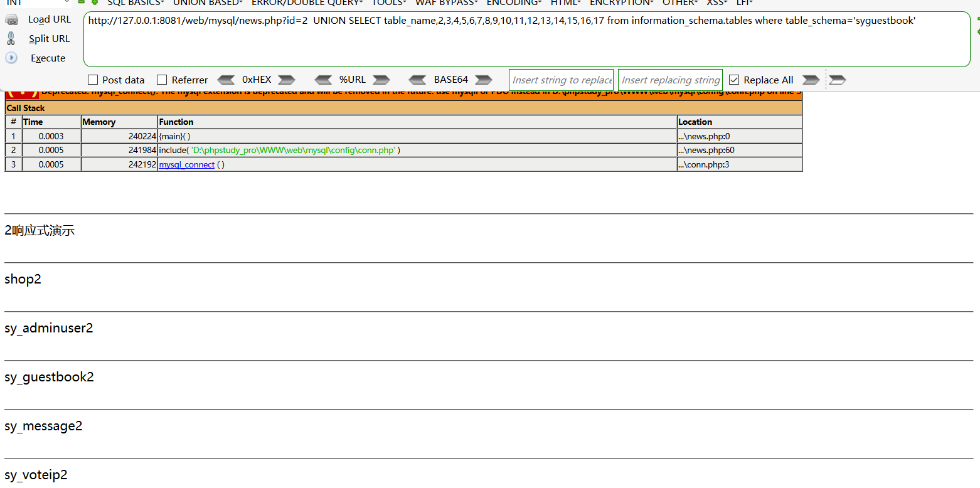Click the left arrow beside 0xHEX

[x=226, y=80]
